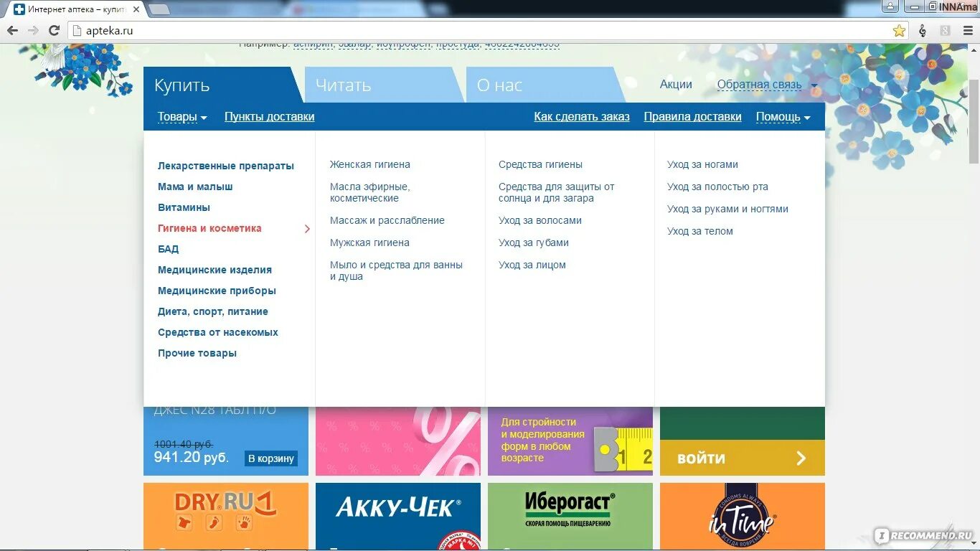This screenshot has height=551, width=980.
Task: Select Медицинские изделия category
Action: point(215,270)
